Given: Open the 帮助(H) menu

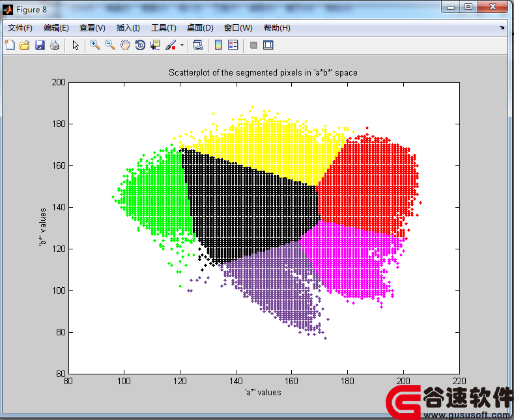Looking at the screenshot, I should 277,28.
